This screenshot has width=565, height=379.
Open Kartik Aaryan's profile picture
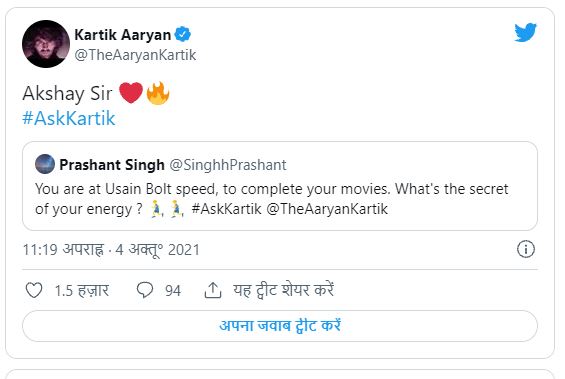tap(46, 44)
